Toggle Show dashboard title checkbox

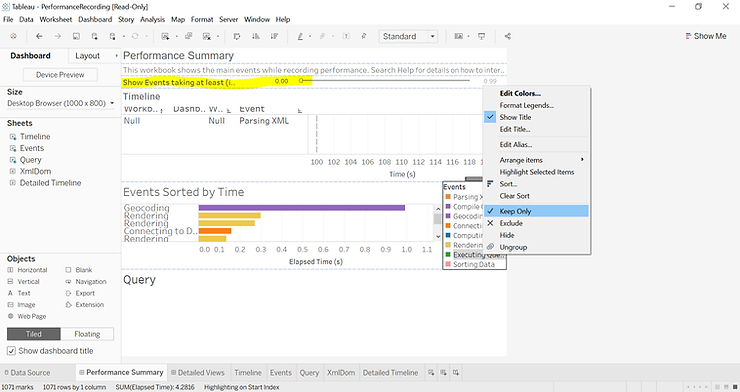(x=11, y=351)
